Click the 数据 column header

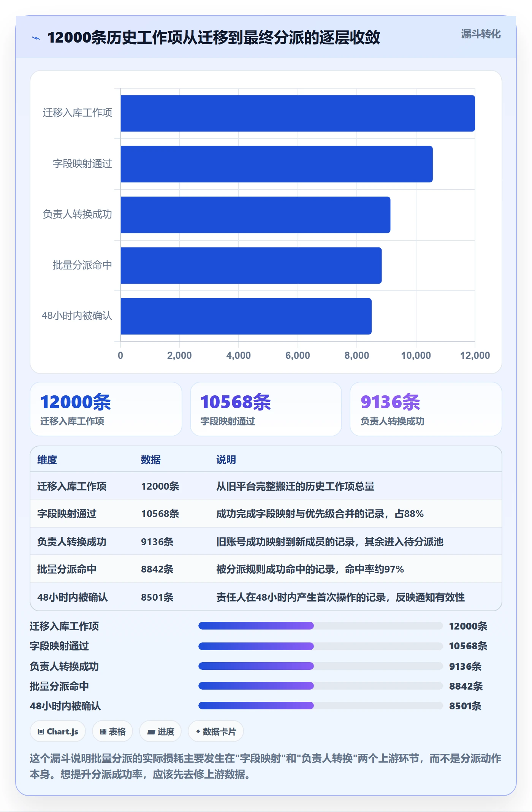[x=151, y=460]
